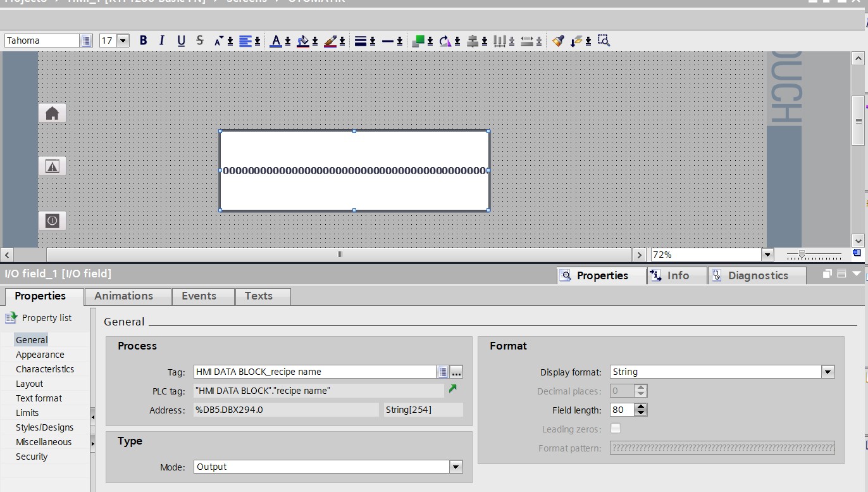Open the Display format dropdown
Screen dimensions: 868x492
[x=828, y=372]
